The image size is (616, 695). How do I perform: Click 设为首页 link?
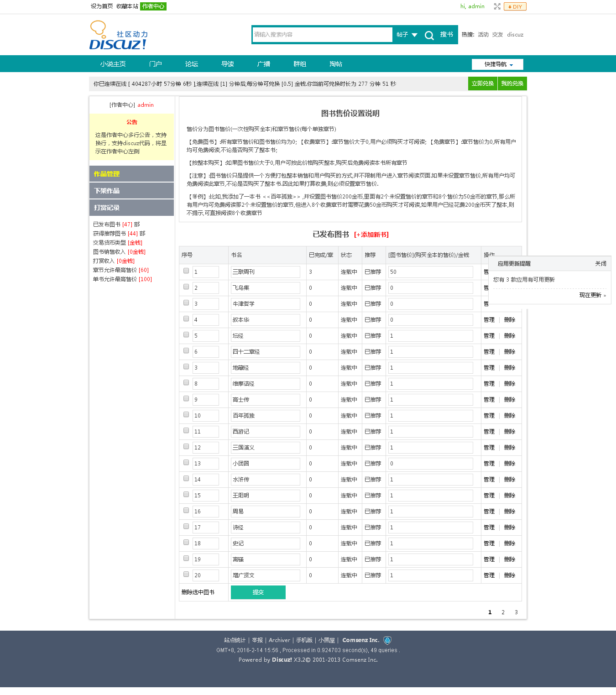point(102,6)
